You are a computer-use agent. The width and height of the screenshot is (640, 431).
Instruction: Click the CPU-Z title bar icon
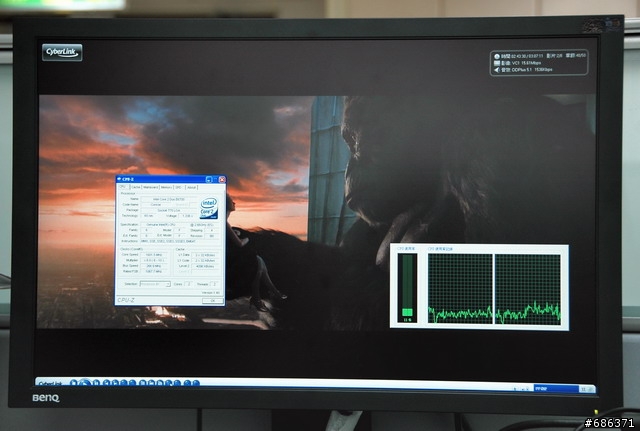click(119, 179)
